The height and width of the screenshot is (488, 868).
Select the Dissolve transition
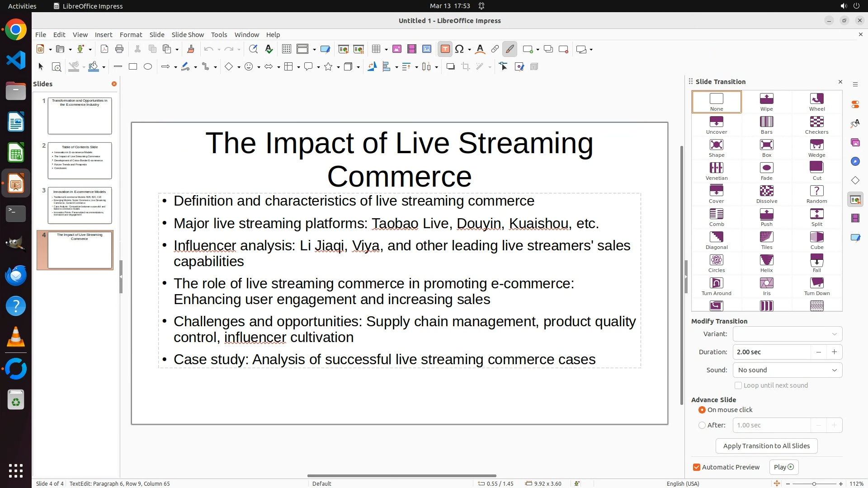[x=766, y=194]
